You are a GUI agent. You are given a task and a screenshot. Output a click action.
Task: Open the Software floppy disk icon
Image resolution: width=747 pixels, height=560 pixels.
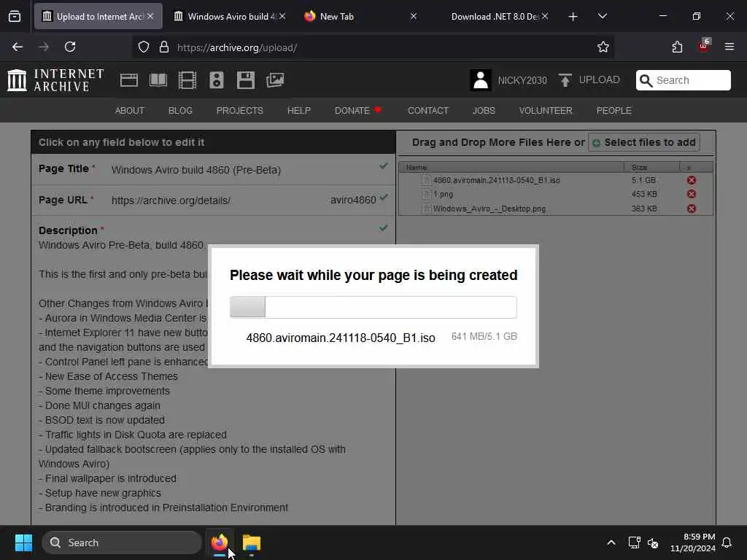246,80
